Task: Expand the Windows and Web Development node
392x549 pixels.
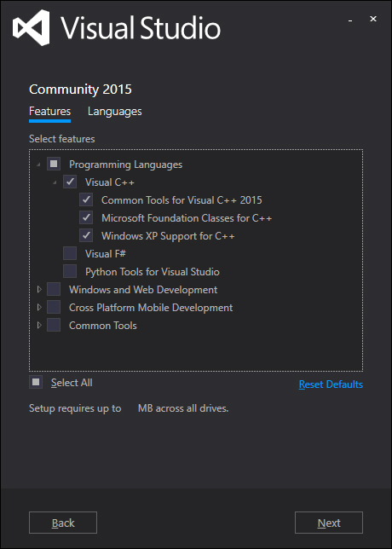Action: pos(39,290)
